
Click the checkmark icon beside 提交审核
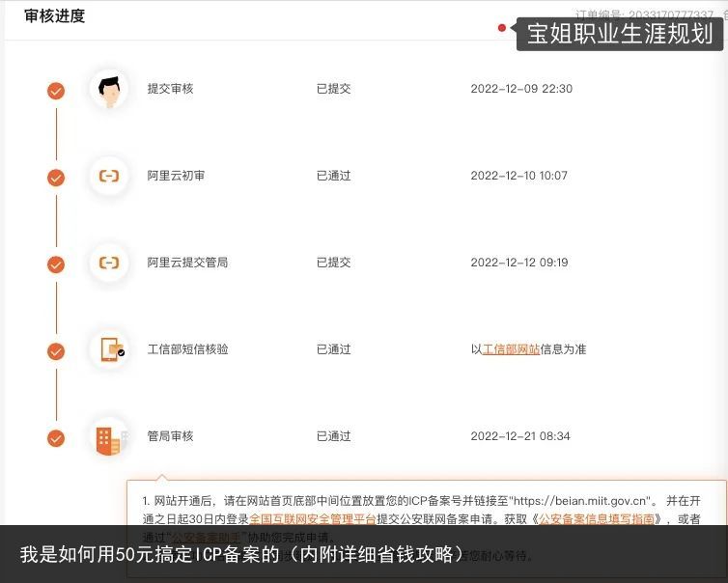tap(56, 91)
